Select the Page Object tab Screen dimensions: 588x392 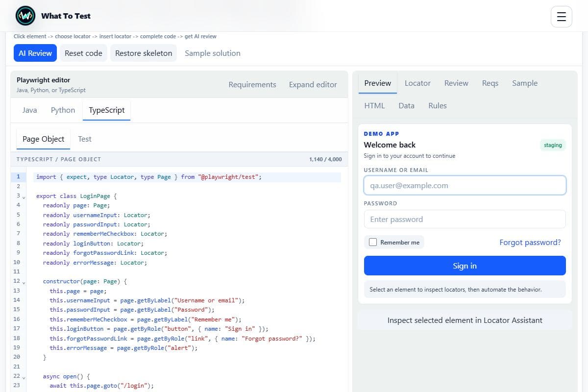[44, 139]
